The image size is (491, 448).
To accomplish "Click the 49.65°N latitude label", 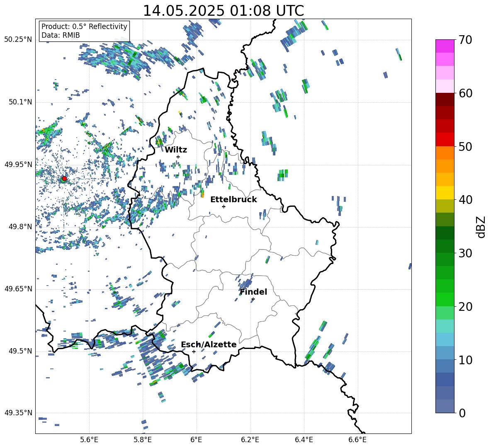I will click(18, 289).
